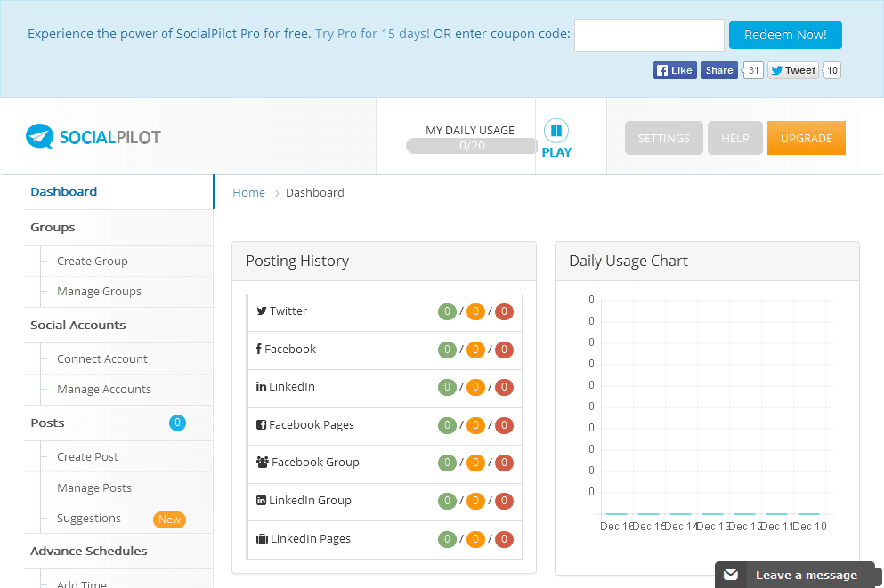Click the Redeem Now! button

coord(785,35)
